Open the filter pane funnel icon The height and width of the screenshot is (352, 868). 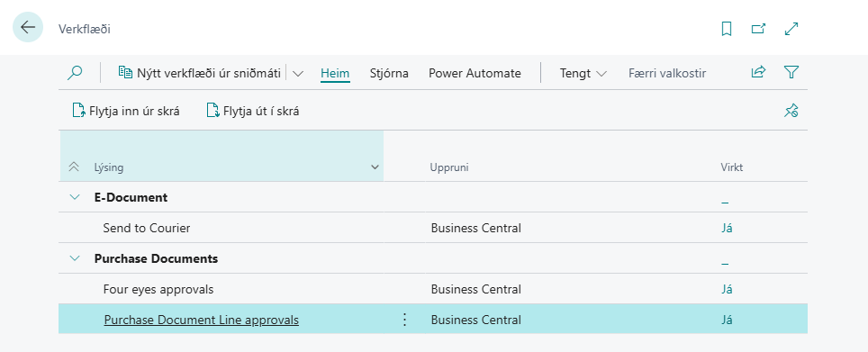[x=791, y=72]
